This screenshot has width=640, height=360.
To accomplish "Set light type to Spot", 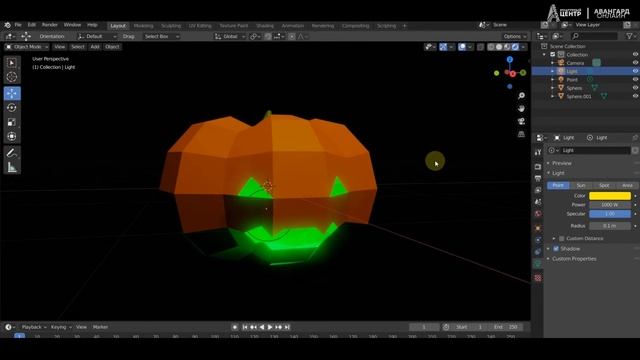I will 604,185.
